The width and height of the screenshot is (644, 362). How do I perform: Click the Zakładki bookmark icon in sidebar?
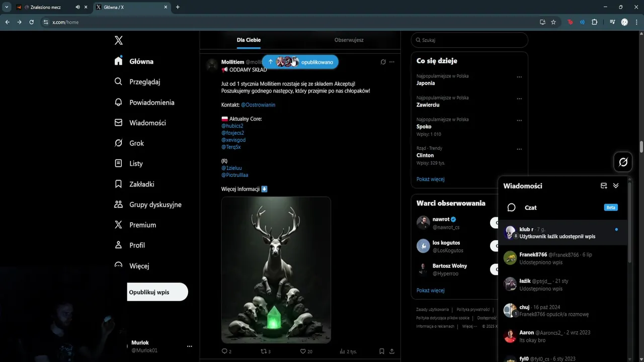pos(118,184)
